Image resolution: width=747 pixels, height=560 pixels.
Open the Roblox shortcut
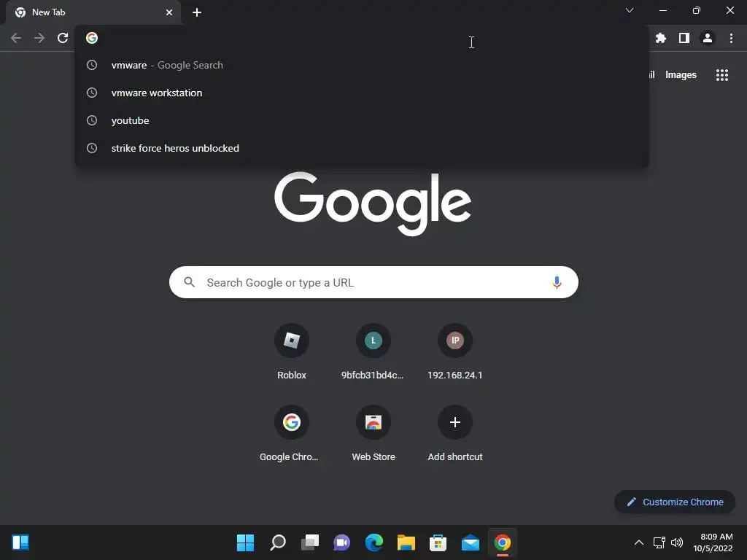pyautogui.click(x=292, y=352)
